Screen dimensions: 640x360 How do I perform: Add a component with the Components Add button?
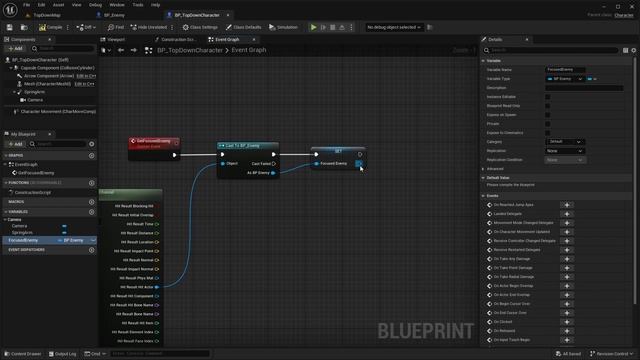(x=16, y=49)
